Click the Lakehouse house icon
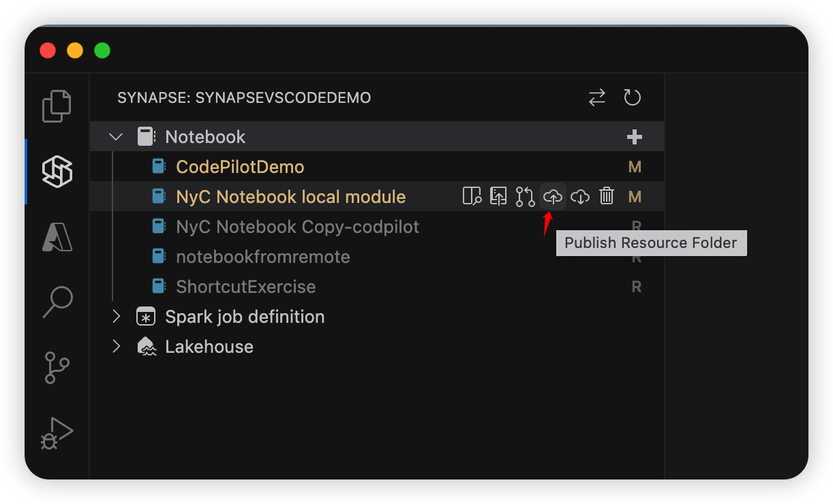Screen dimensions: 833x504 147,347
